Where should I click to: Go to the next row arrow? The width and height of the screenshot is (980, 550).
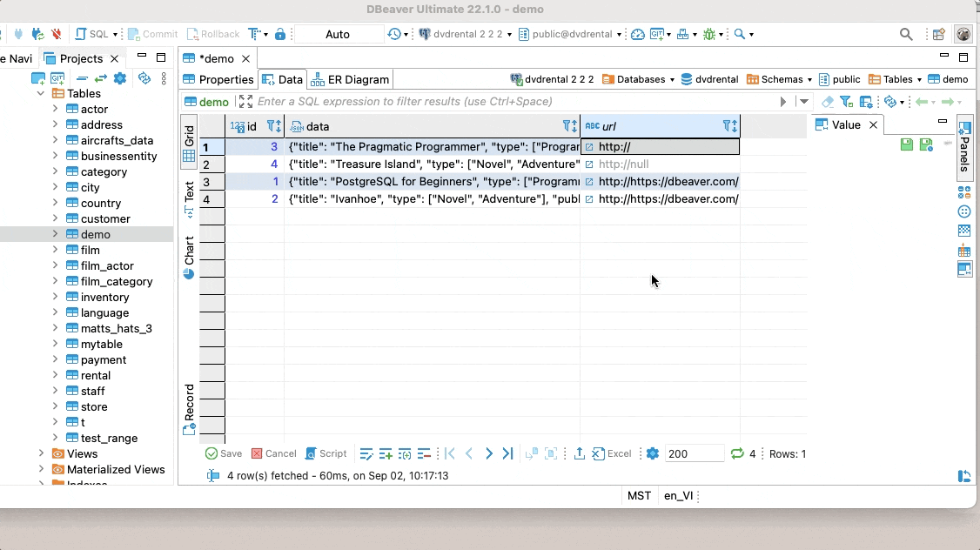pyautogui.click(x=489, y=453)
